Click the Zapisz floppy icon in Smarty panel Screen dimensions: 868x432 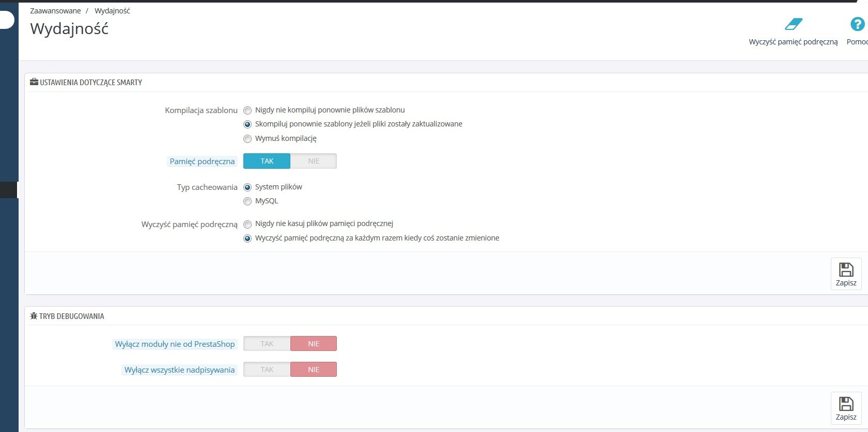tap(846, 269)
